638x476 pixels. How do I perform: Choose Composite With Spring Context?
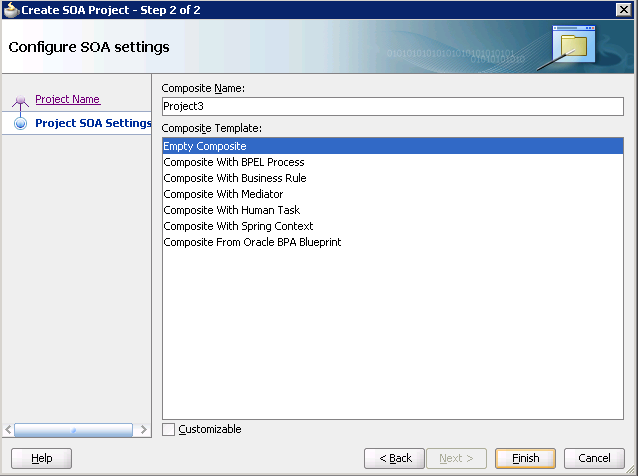pos(393,226)
